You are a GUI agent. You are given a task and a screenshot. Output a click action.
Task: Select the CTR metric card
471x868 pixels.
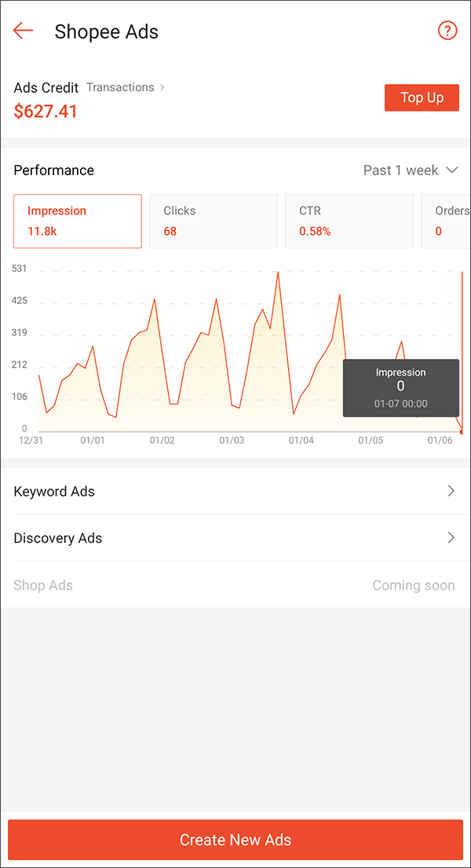[349, 221]
